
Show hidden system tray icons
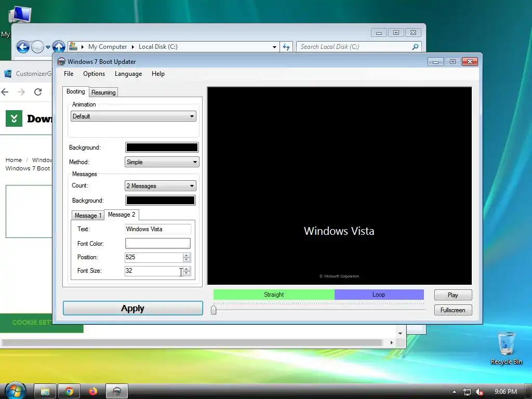[x=454, y=392]
